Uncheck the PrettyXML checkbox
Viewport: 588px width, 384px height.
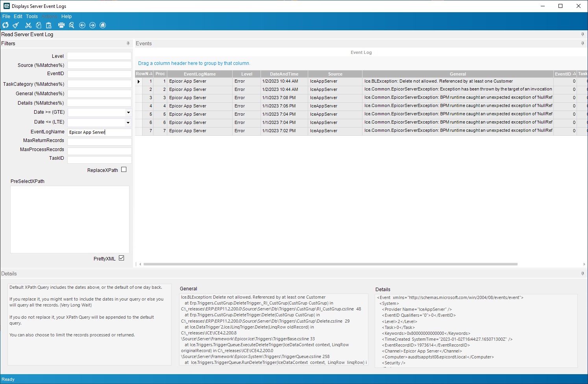click(121, 258)
